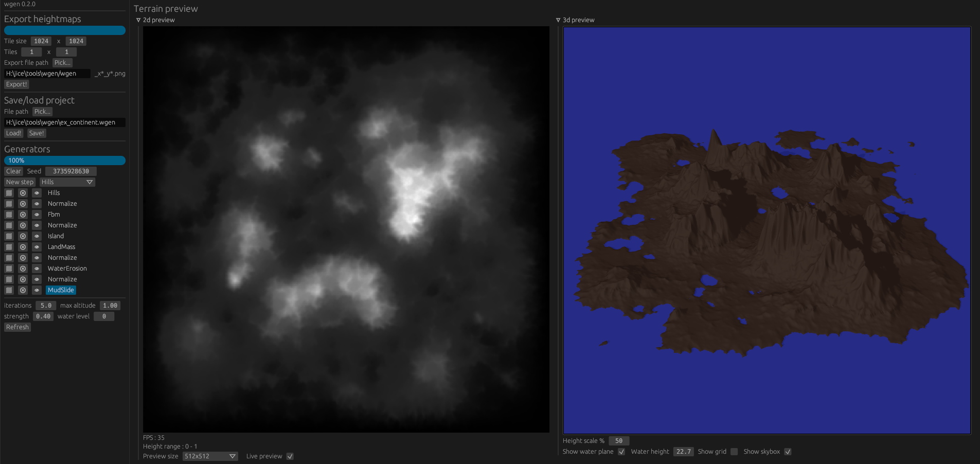
Task: Remove the LandMass step
Action: pyautogui.click(x=23, y=247)
